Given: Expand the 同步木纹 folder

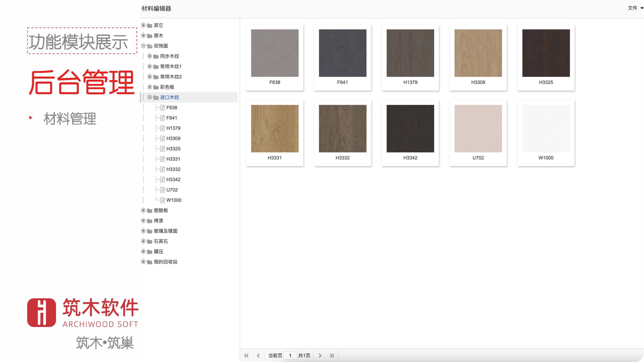Looking at the screenshot, I should (149, 56).
